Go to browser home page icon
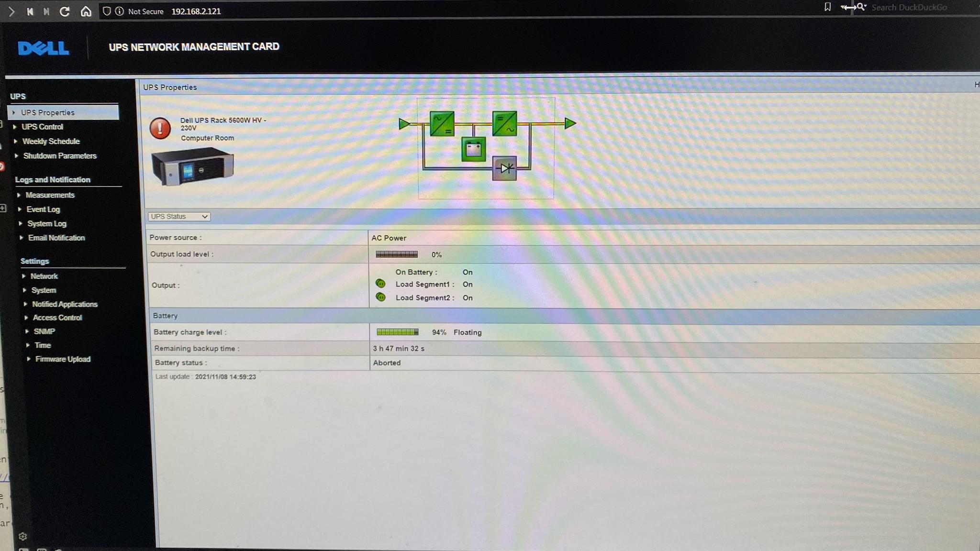980x551 pixels. point(86,11)
